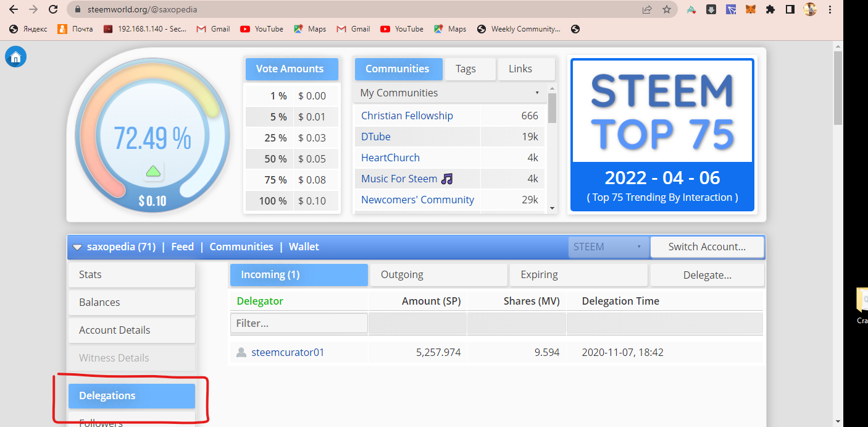The width and height of the screenshot is (868, 427).
Task: Click the Steem Top 75 banner
Action: pyautogui.click(x=662, y=135)
